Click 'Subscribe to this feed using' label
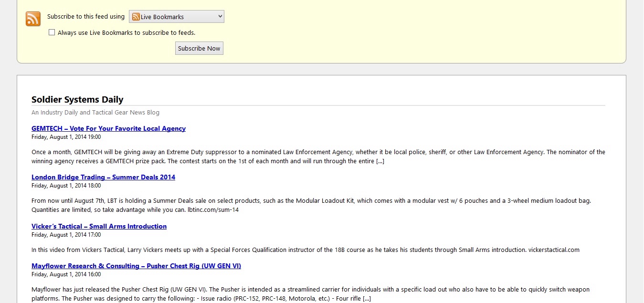This screenshot has width=644, height=303. click(86, 17)
